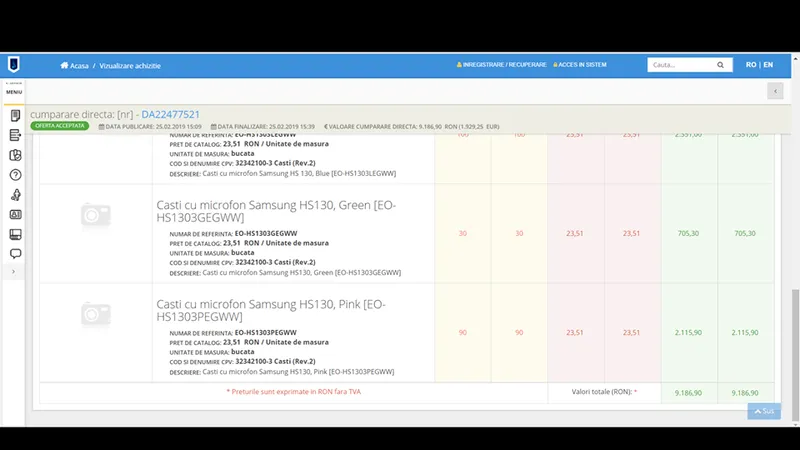Click placeholder image for Green headset
The height and width of the screenshot is (450, 800).
[x=95, y=215]
